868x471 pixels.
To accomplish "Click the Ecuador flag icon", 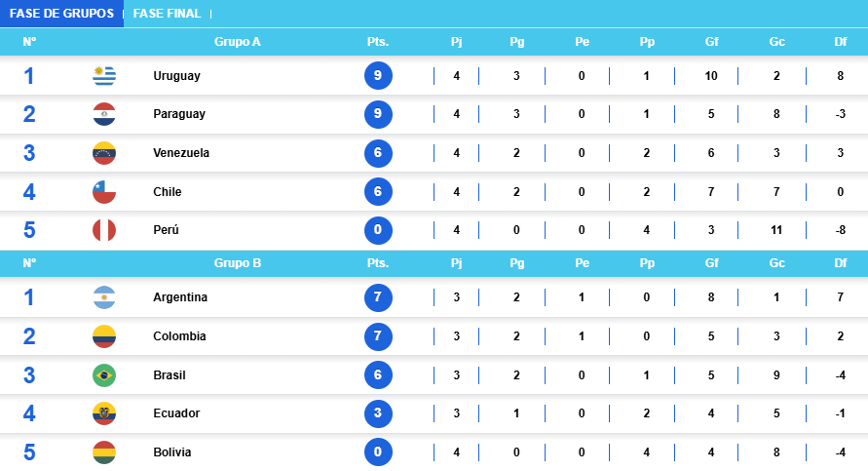I will 104,413.
